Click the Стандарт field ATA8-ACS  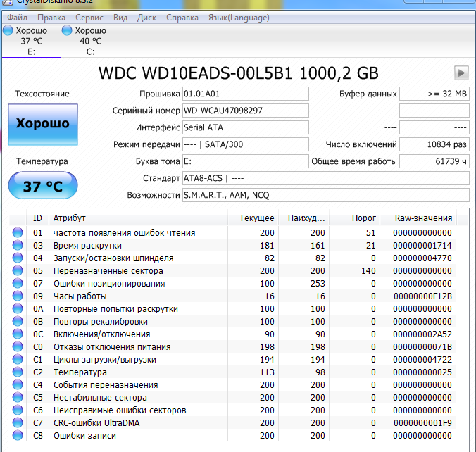(326, 178)
